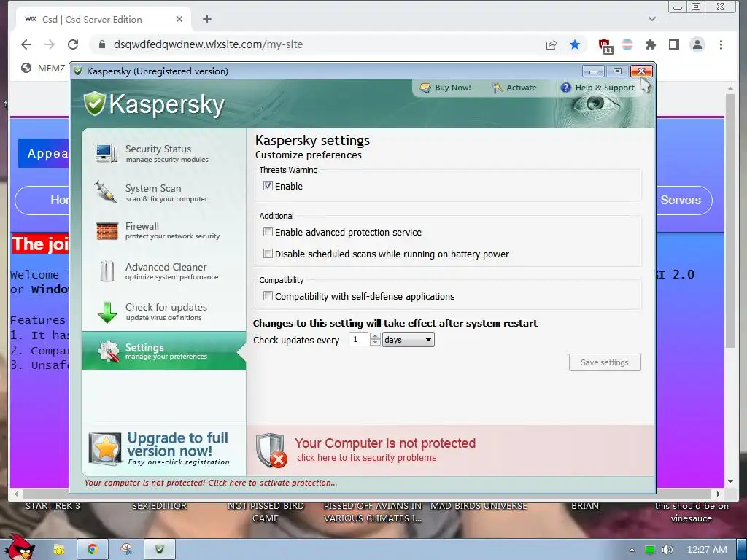
Task: Click the taskbar clock 12:27 AM
Action: point(707,550)
